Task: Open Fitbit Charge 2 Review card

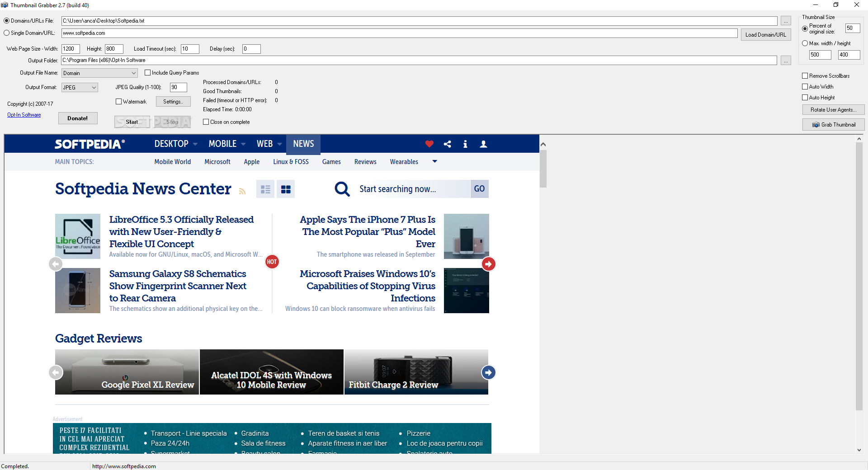Action: tap(416, 372)
